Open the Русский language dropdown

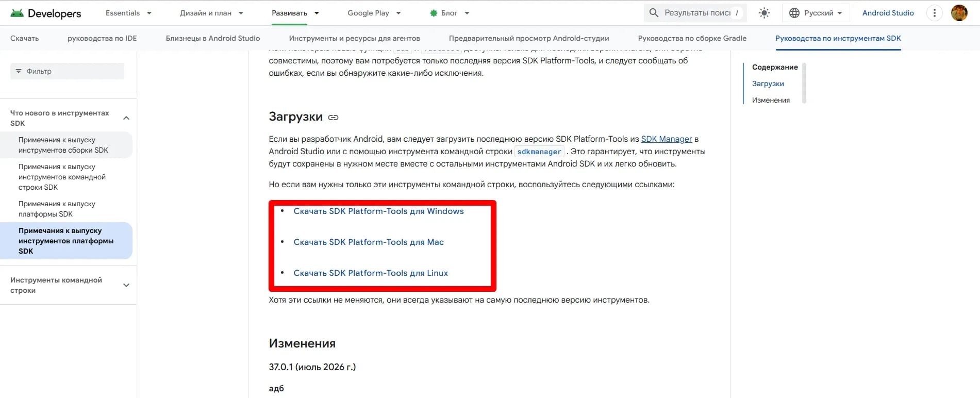[x=816, y=13]
